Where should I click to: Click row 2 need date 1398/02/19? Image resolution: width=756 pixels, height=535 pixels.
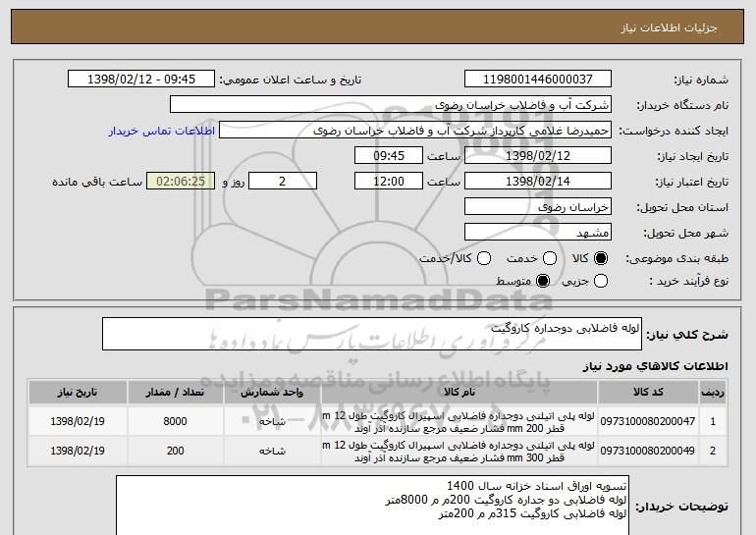[x=78, y=451]
